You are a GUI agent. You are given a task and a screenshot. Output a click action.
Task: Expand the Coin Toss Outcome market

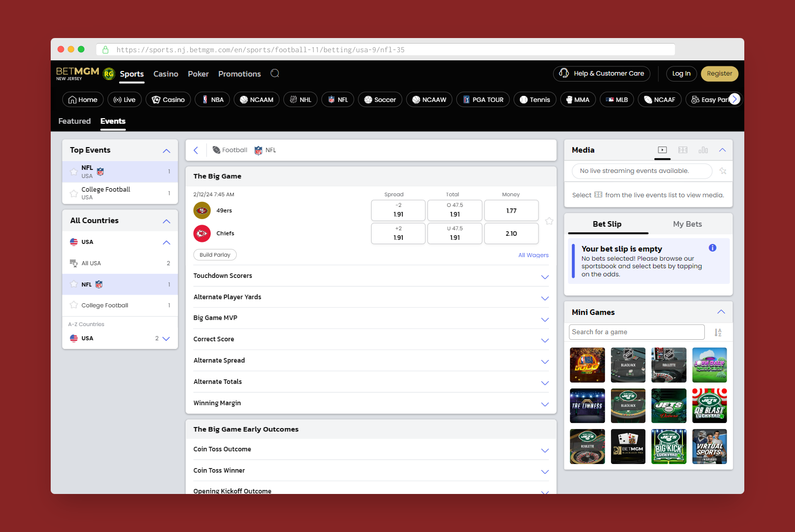point(371,449)
